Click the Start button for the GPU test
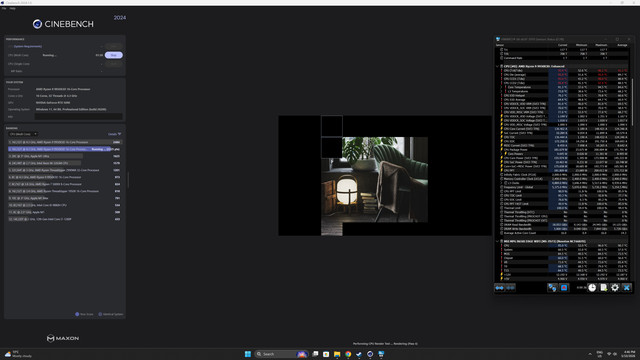640x360 pixels. click(x=114, y=46)
